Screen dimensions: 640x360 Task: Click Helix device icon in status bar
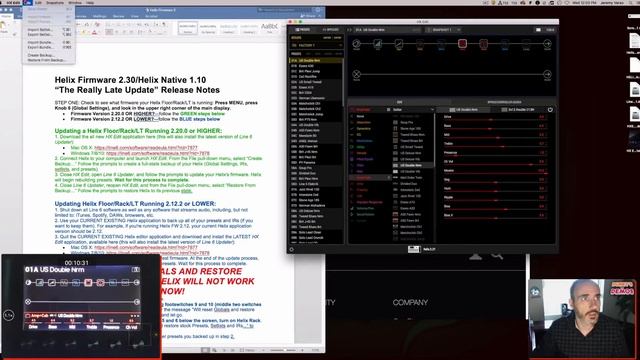[x=413, y=249]
